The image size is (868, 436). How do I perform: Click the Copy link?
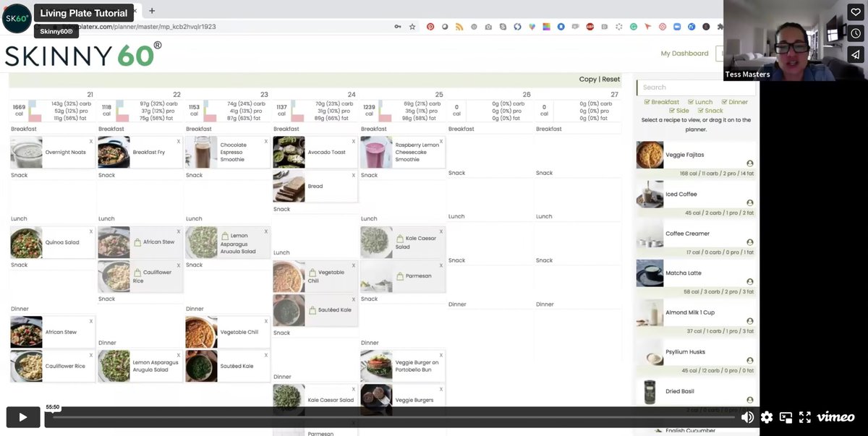pos(588,80)
